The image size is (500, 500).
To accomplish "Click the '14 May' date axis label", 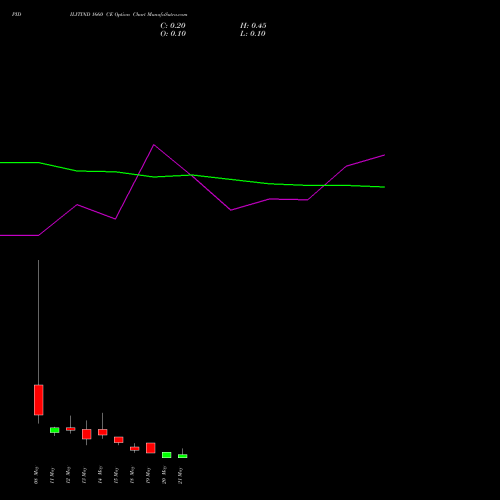I will point(100,475).
